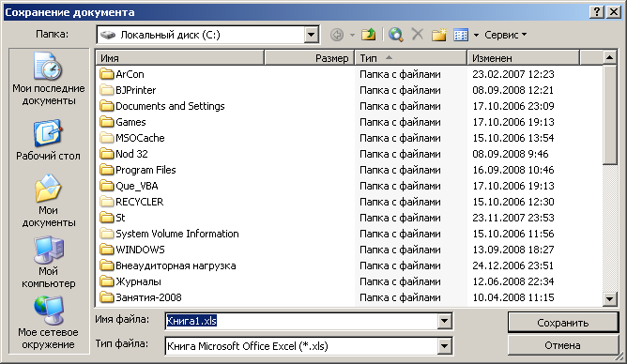Select the RECYCLER folder icon

pos(106,202)
